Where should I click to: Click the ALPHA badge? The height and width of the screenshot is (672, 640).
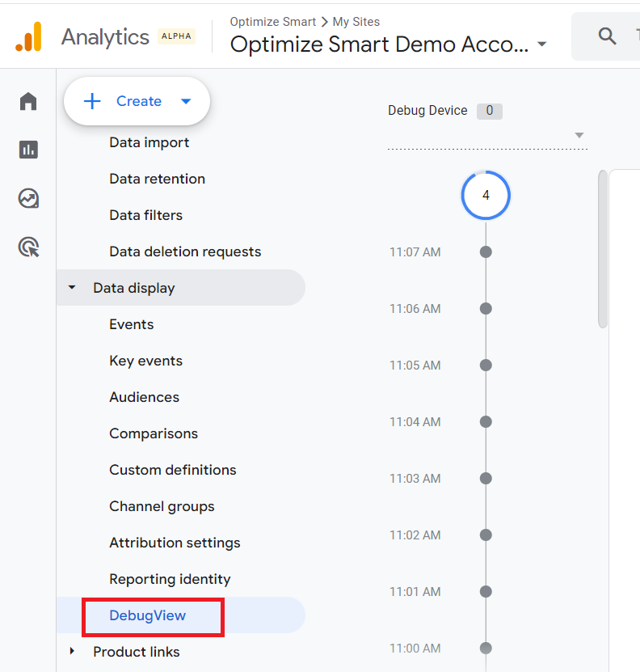click(176, 36)
